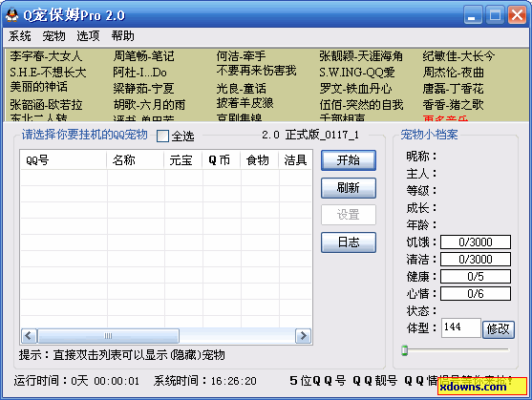Open the 帮助 menu
Screen dimensions: 532x400
click(x=123, y=36)
